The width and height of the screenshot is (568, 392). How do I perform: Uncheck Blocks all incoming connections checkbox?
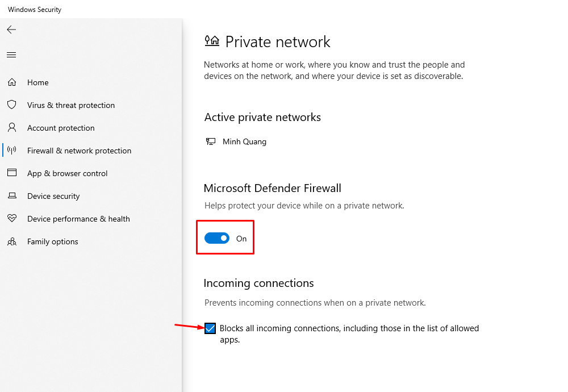coord(210,328)
